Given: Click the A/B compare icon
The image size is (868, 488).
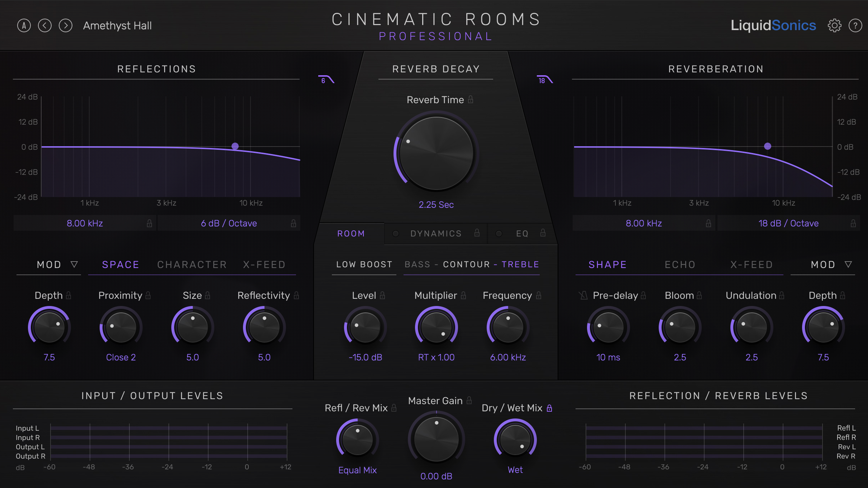Looking at the screenshot, I should click(24, 25).
